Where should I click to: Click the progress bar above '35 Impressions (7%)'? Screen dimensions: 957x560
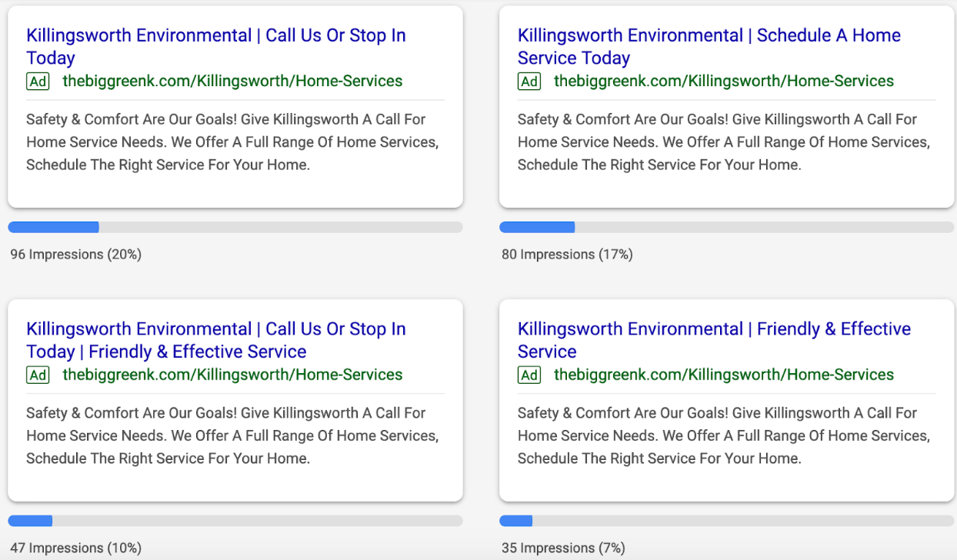(x=727, y=521)
